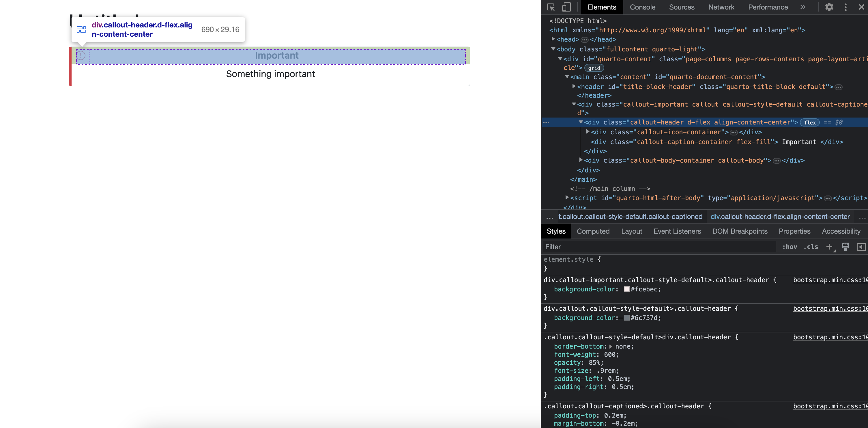Expand the collapsed head content ellipsis

(584, 40)
